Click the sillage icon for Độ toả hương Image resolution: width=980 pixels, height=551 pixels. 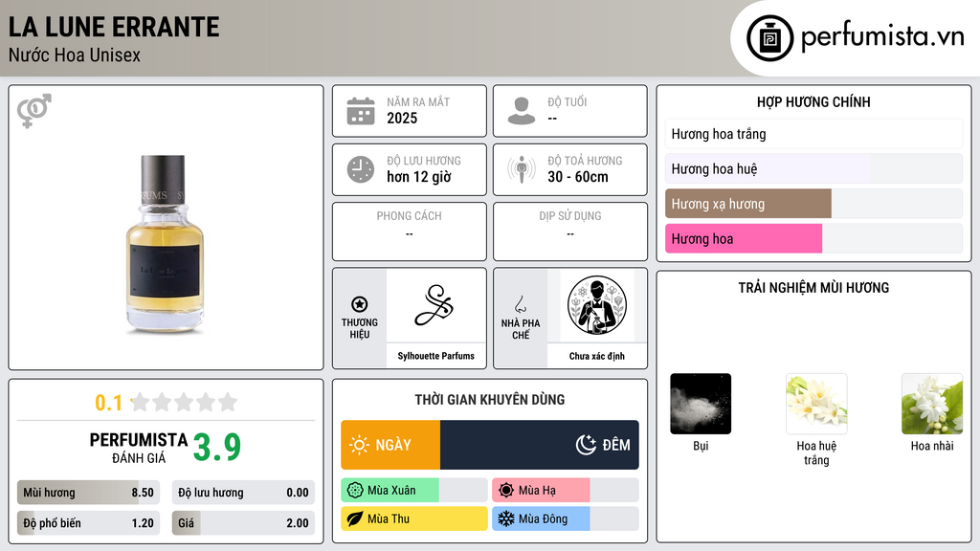(x=522, y=169)
